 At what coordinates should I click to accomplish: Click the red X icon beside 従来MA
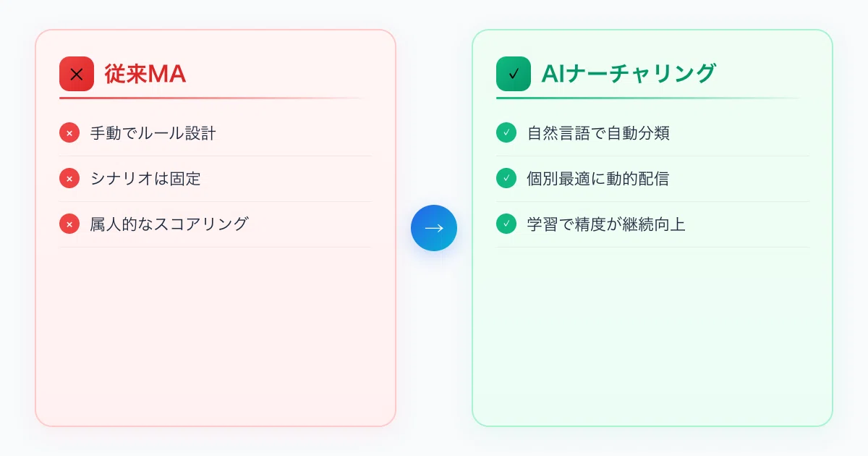(77, 74)
